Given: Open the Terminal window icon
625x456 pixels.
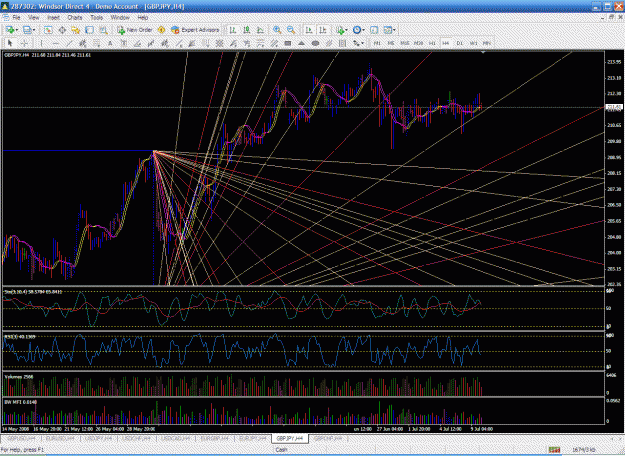Looking at the screenshot, I should 90,30.
